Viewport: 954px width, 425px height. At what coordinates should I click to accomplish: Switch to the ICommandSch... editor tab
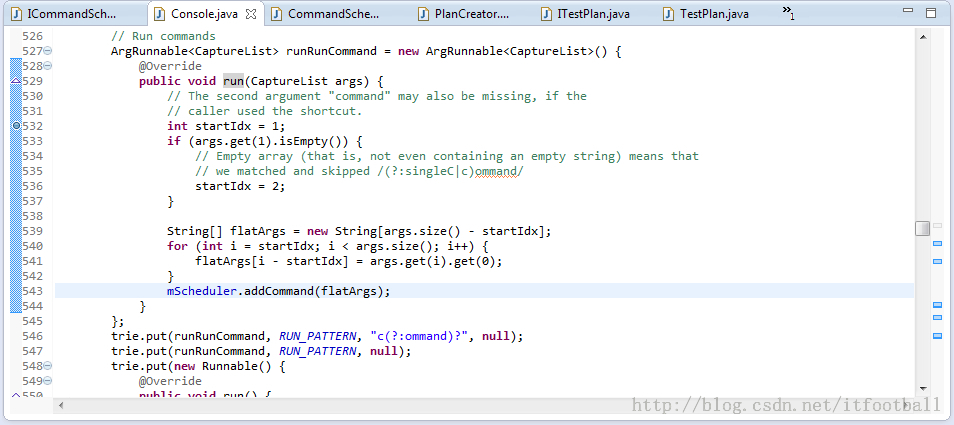tap(73, 13)
